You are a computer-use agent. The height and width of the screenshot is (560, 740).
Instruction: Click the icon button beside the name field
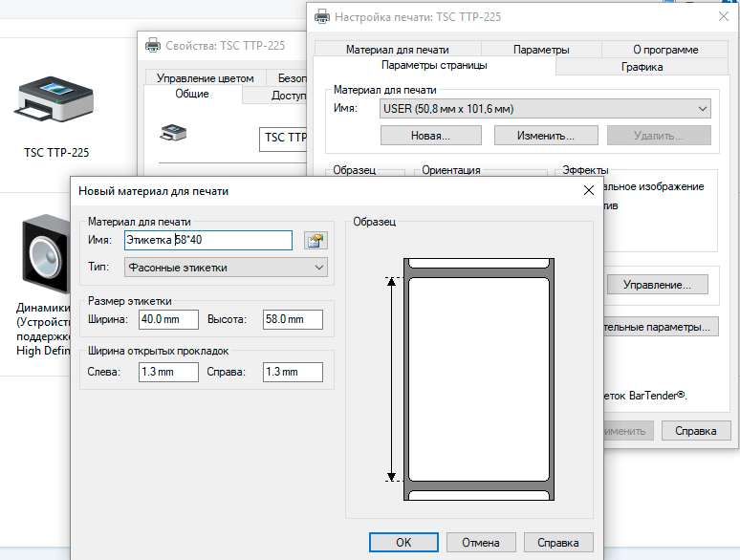pyautogui.click(x=316, y=241)
